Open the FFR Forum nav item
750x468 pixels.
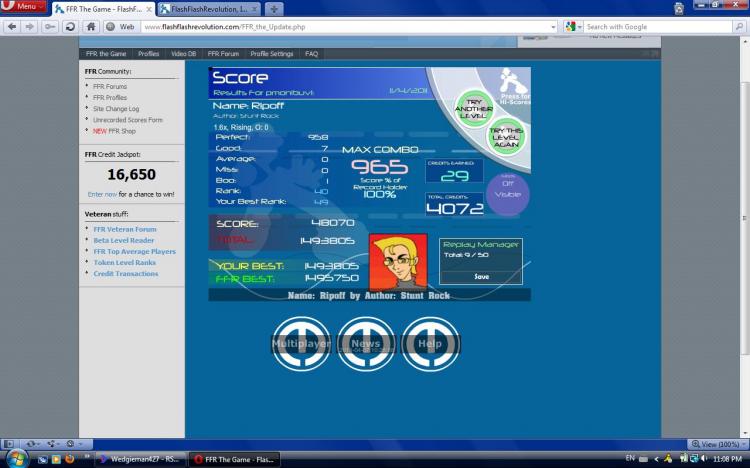click(x=223, y=54)
